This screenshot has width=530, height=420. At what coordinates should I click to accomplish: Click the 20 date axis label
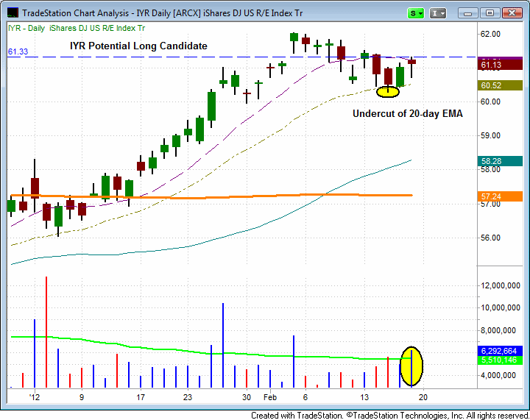423,397
